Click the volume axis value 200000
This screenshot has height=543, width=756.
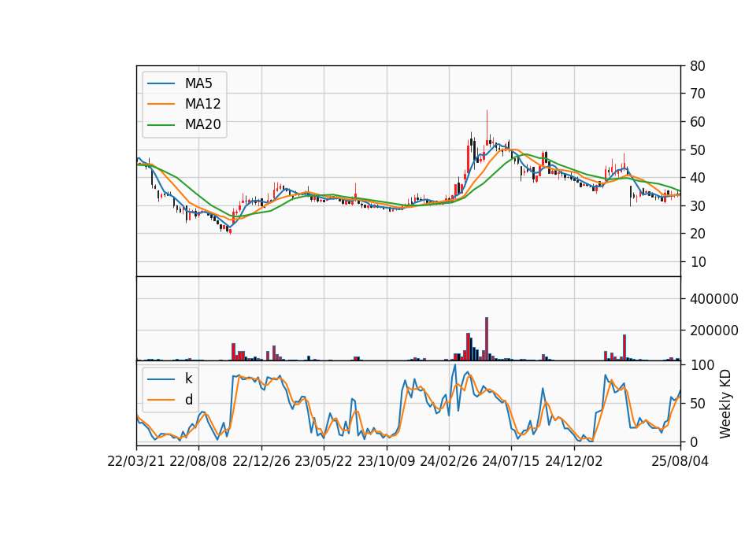pyautogui.click(x=714, y=331)
